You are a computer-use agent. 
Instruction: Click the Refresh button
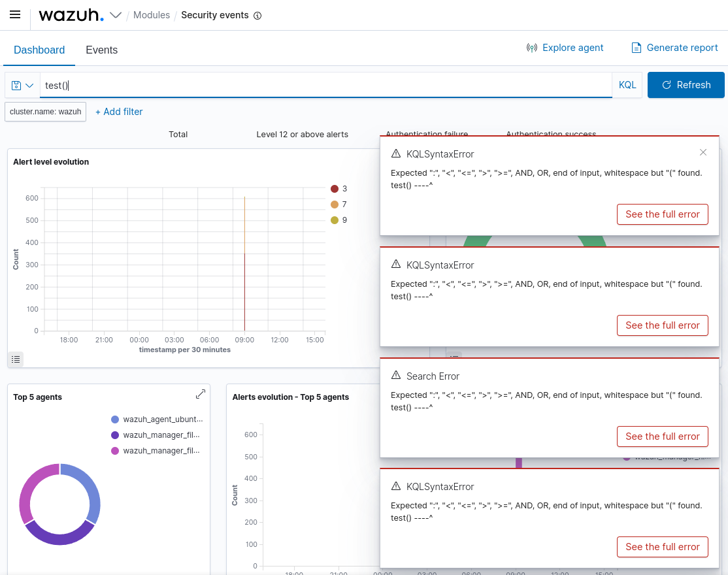pos(686,84)
